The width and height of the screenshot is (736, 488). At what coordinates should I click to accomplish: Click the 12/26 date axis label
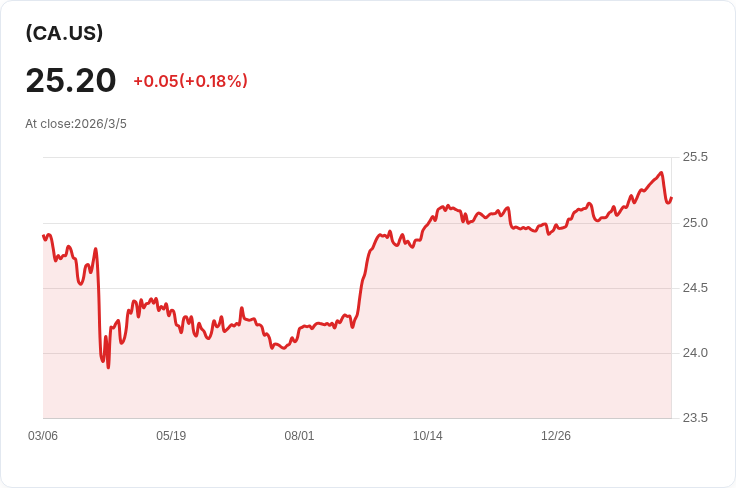click(x=556, y=436)
